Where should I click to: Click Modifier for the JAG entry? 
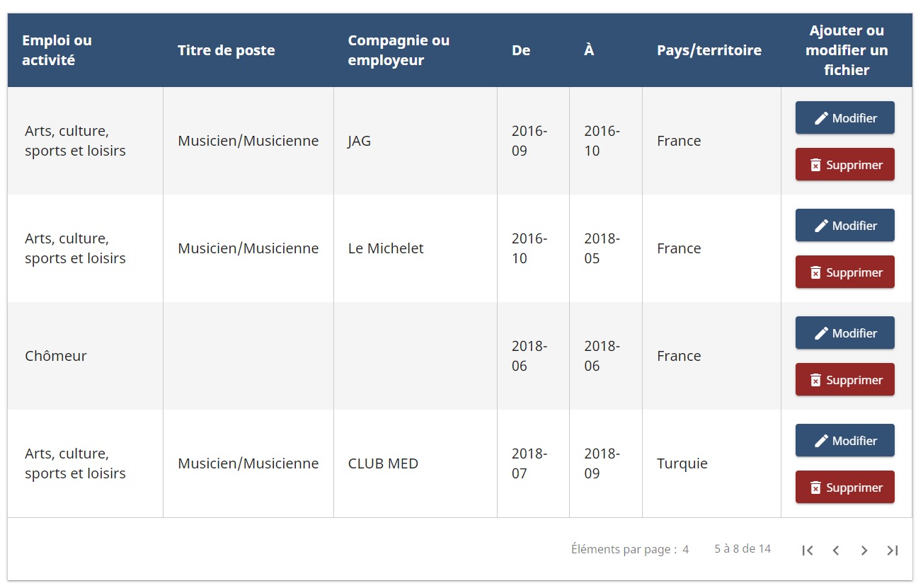pos(845,117)
